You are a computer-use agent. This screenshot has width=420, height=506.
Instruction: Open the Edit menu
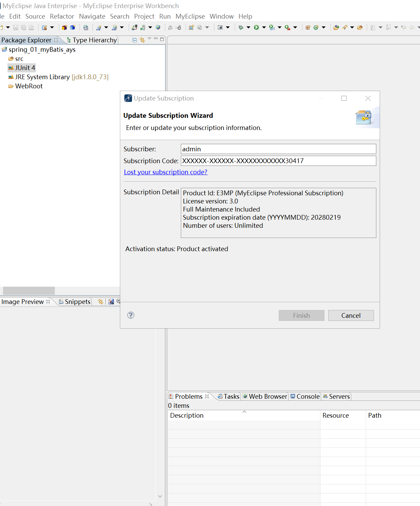(x=15, y=16)
